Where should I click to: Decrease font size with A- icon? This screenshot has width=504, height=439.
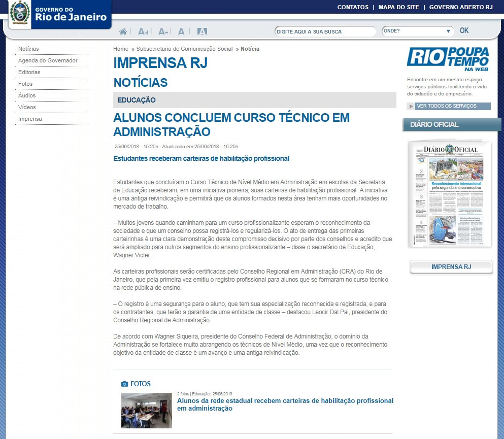point(163,31)
